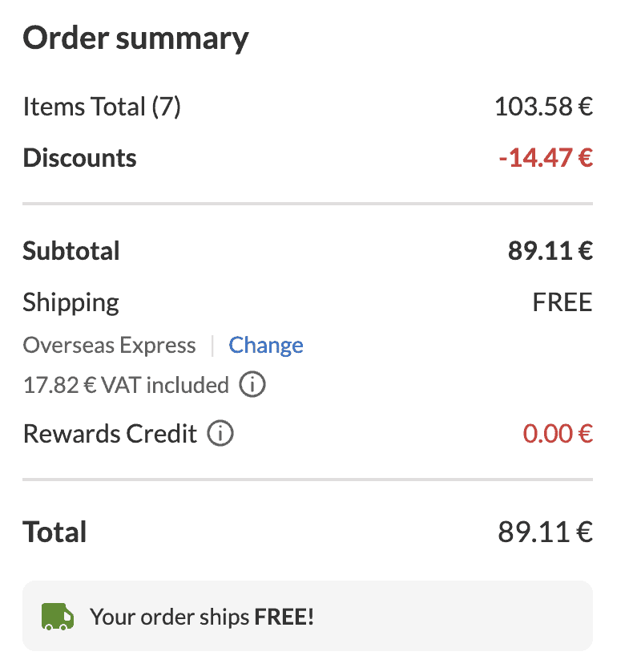This screenshot has height=672, width=625.
Task: Select the -14.47 € discount amount
Action: (x=545, y=158)
